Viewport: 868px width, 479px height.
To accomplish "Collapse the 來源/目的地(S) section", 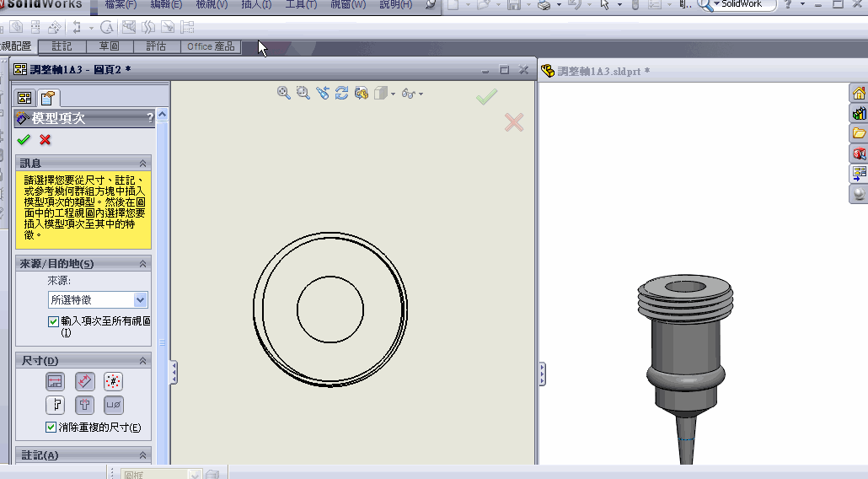I will click(142, 264).
